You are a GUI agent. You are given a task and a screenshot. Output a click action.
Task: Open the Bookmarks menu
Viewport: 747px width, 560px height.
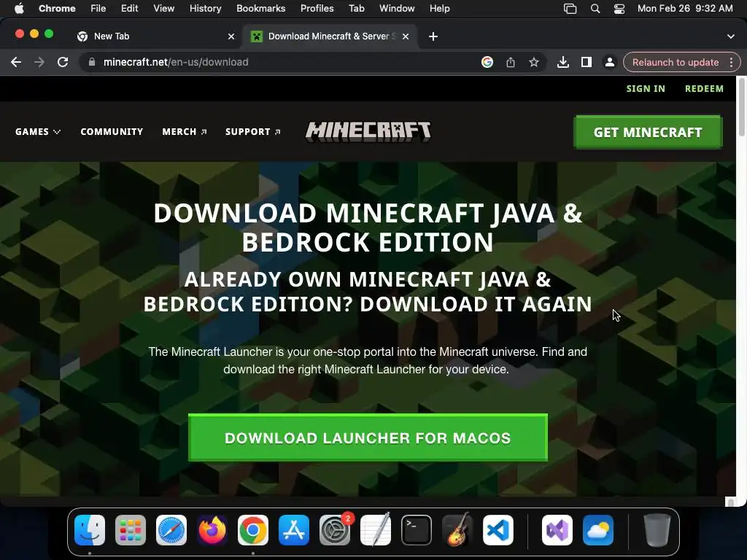261,8
